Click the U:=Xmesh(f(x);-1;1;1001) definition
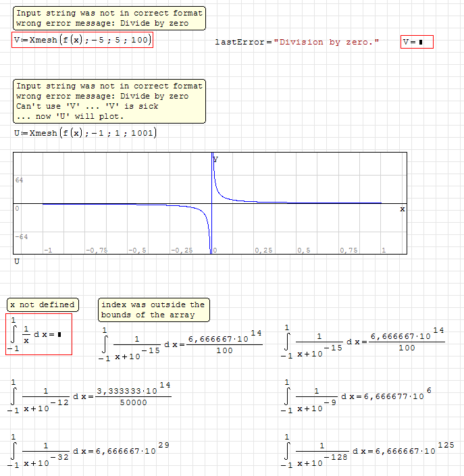The height and width of the screenshot is (476, 464). 84,133
